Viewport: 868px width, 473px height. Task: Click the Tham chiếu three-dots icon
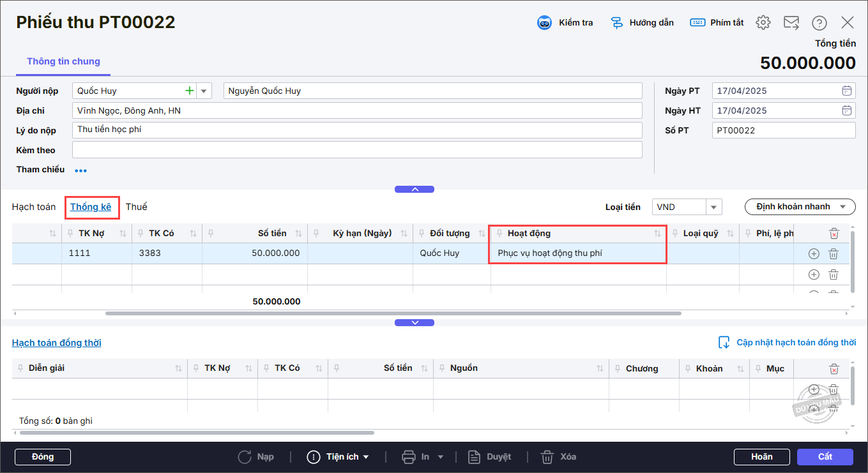tap(81, 170)
